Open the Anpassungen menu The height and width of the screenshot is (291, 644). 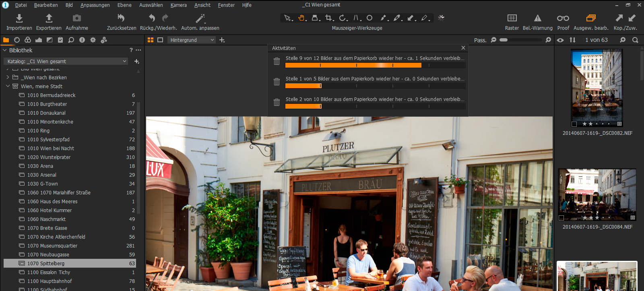95,5
